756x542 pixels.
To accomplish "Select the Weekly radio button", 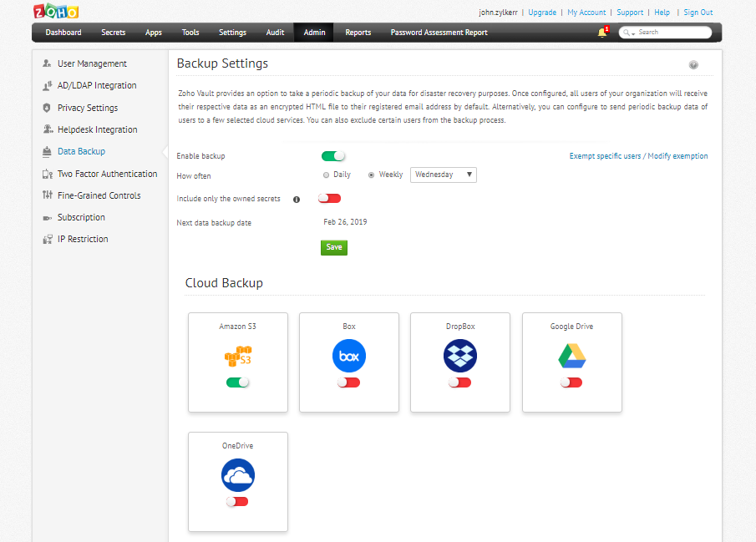I will pos(371,175).
